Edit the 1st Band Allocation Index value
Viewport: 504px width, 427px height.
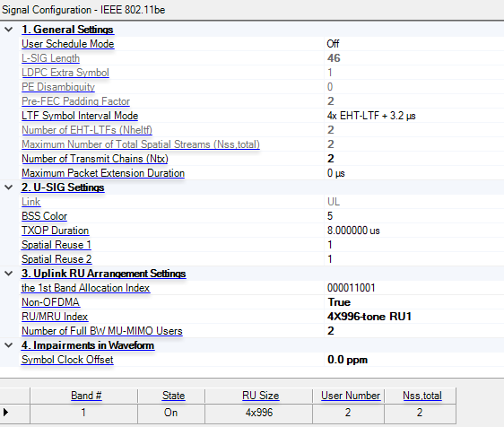pos(414,288)
